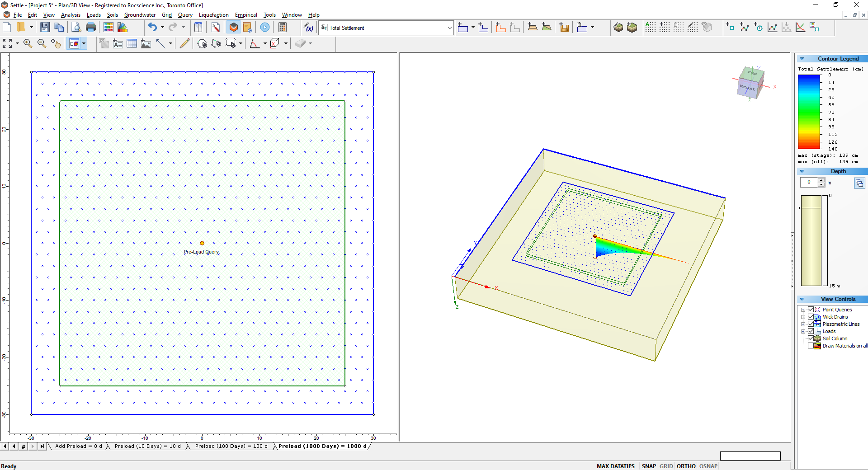Add a wick drain region icon
Image resolution: width=868 pixels, height=470 pixels.
click(664, 28)
